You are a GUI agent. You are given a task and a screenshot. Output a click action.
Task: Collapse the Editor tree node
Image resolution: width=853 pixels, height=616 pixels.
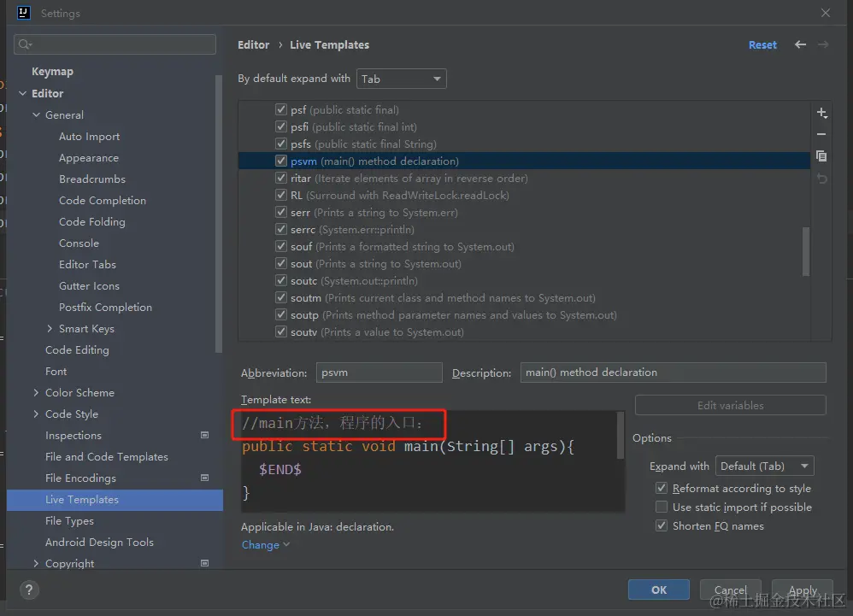(x=23, y=93)
